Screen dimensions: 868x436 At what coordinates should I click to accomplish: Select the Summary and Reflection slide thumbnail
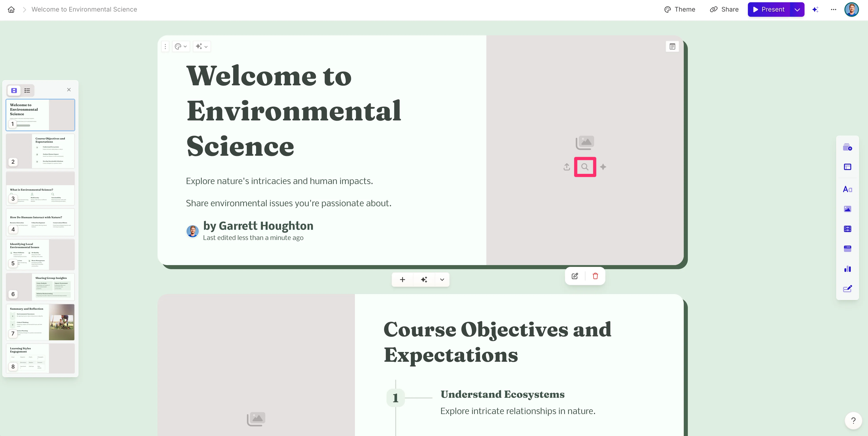40,322
